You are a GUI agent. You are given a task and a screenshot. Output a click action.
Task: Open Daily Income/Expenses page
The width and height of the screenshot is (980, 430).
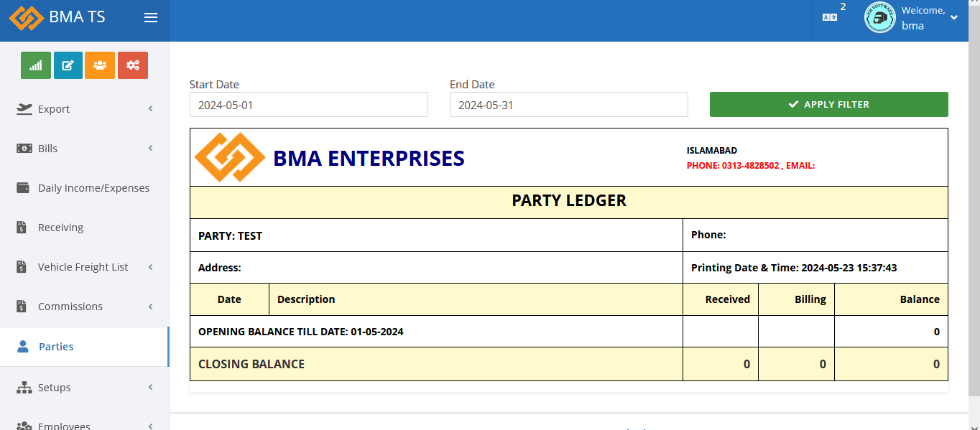pos(93,188)
